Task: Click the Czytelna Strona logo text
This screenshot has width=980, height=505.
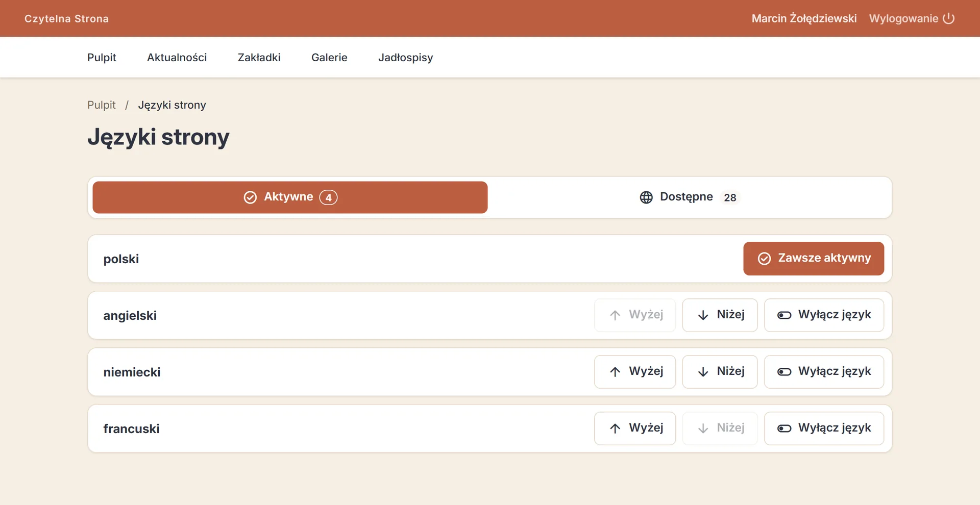Action: (x=66, y=19)
